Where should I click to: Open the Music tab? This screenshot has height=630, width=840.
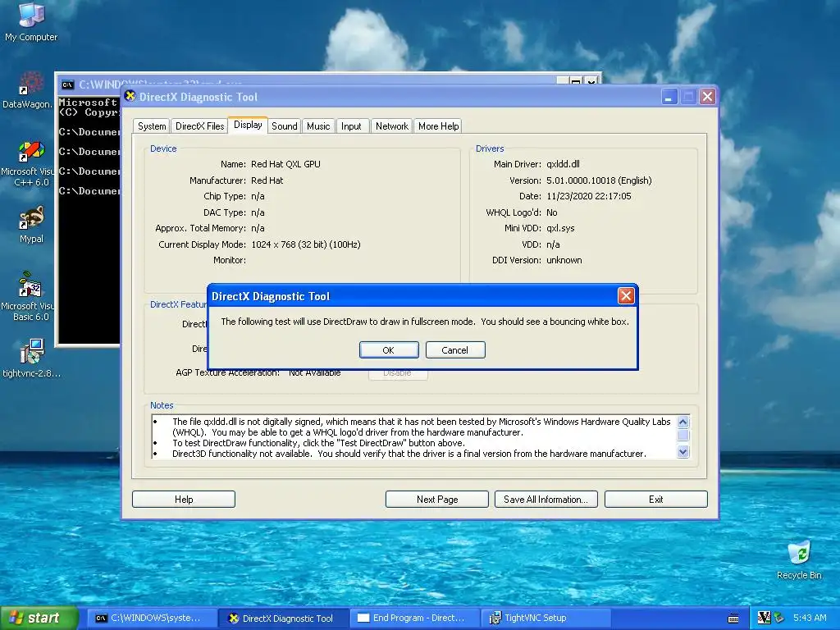click(318, 126)
